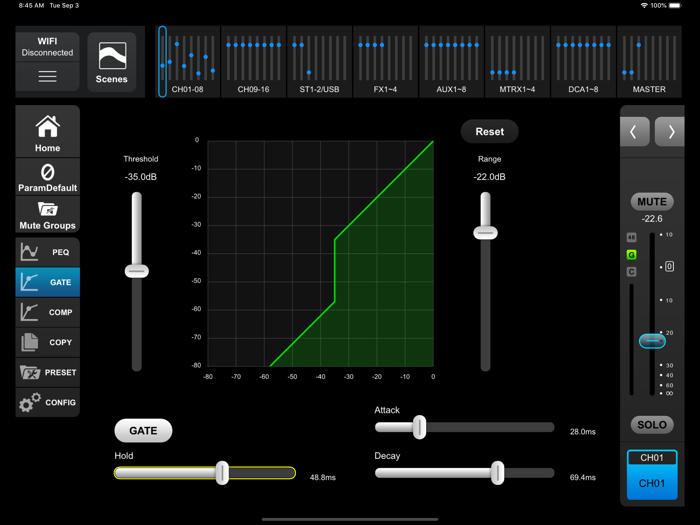Open the Home screen
The height and width of the screenshot is (525, 700).
(47, 131)
